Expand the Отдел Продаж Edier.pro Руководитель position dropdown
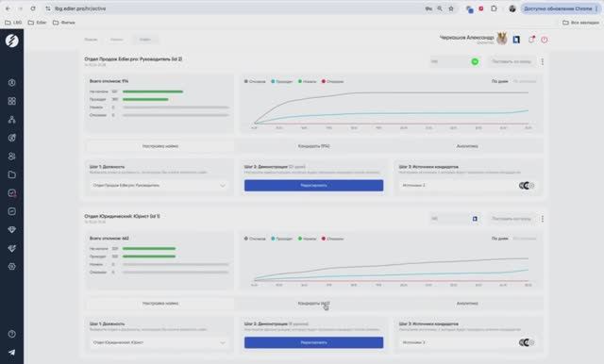The width and height of the screenshot is (604, 364). pos(159,186)
